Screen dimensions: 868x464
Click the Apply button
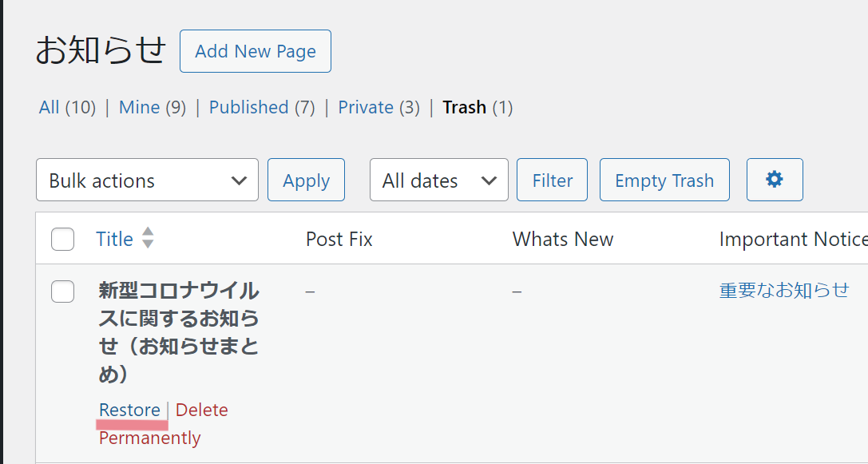[306, 180]
